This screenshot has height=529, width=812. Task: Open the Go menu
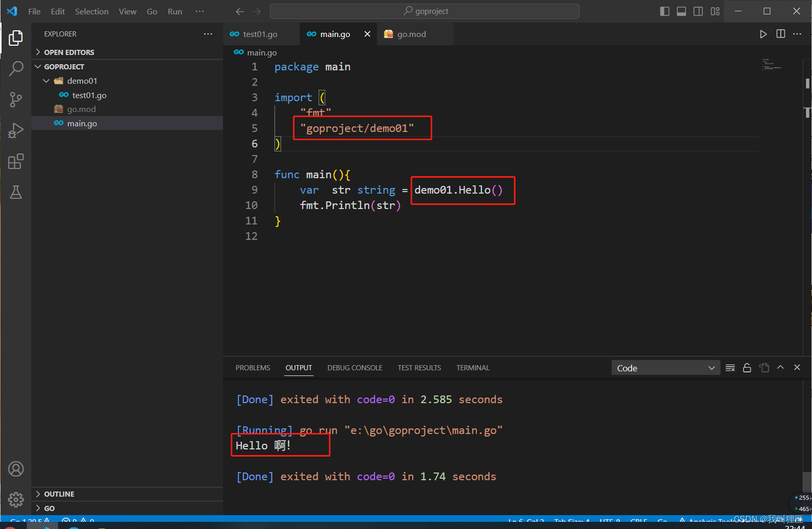[x=152, y=11]
